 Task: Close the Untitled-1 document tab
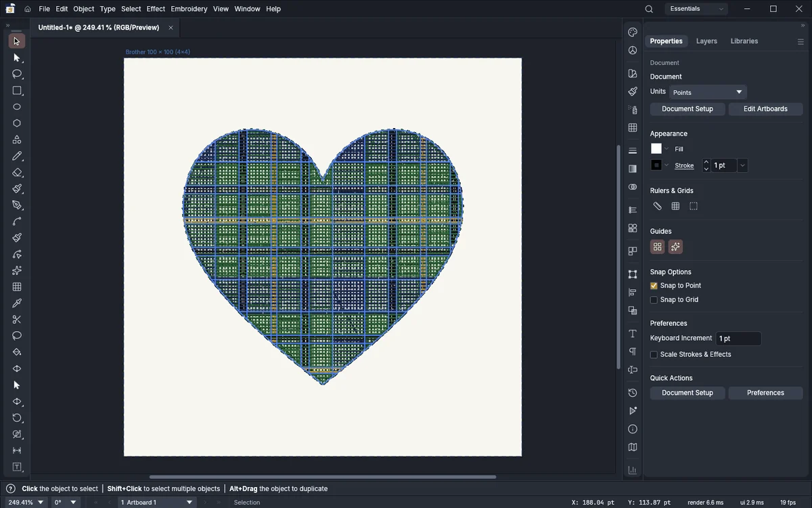(x=171, y=28)
